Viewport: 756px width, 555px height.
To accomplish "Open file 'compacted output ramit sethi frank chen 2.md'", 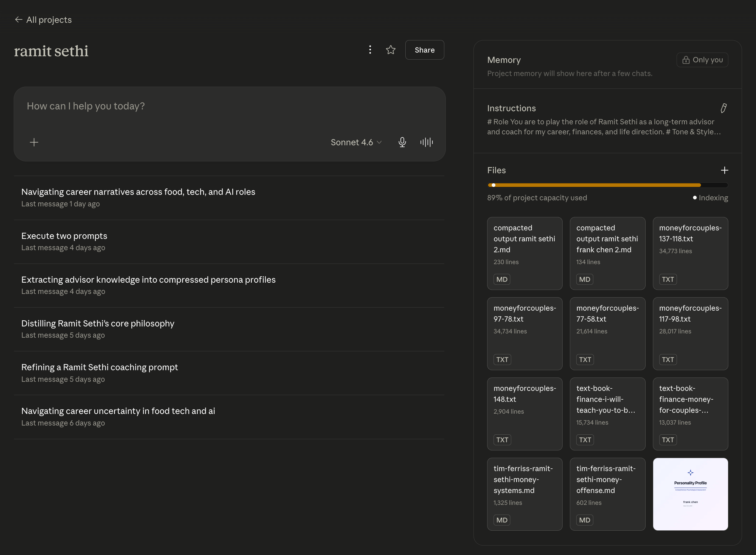I will (607, 253).
